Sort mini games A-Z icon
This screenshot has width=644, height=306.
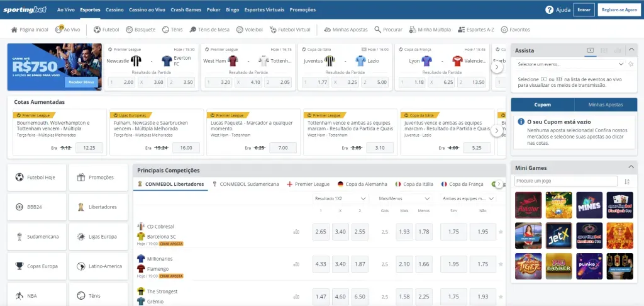coord(627,181)
